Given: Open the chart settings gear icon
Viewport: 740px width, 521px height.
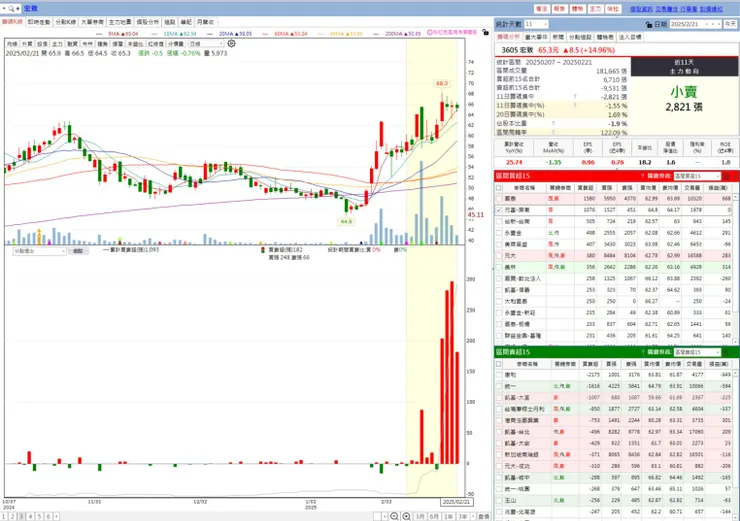Looking at the screenshot, I should [231, 43].
